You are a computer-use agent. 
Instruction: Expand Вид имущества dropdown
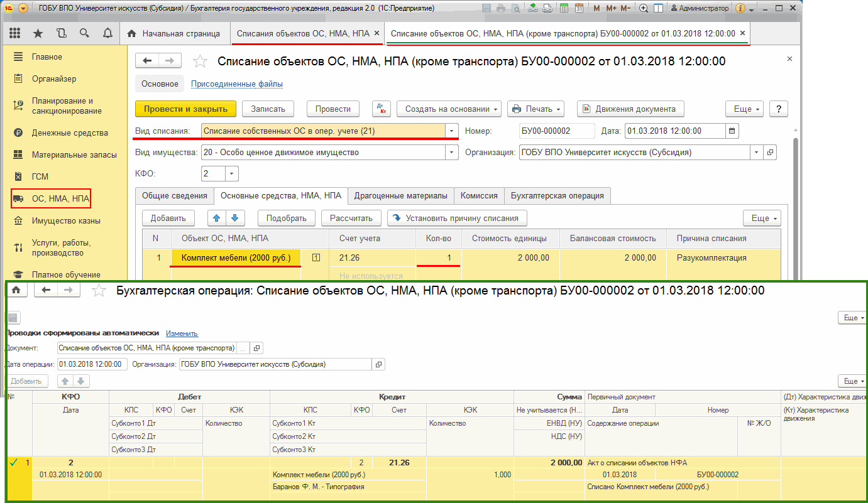point(452,152)
